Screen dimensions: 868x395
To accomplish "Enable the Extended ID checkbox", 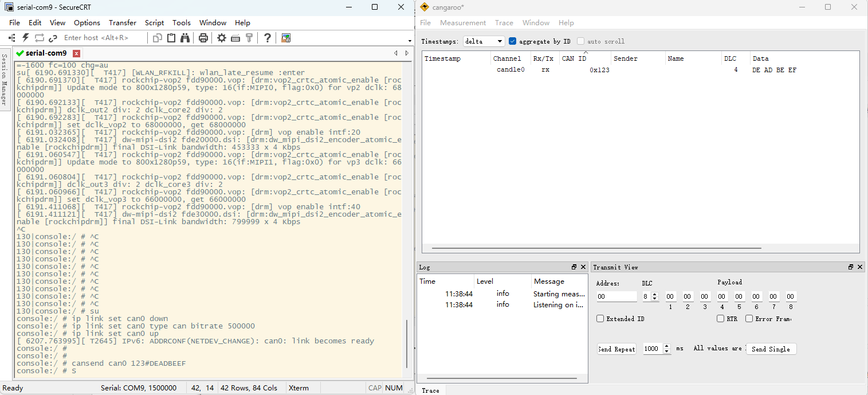I will click(x=600, y=319).
